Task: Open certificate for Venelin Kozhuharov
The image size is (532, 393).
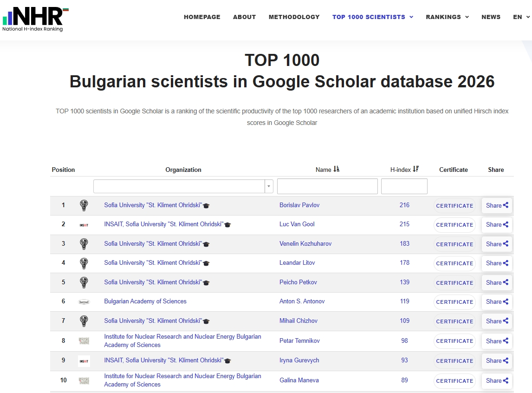Action: coord(454,244)
